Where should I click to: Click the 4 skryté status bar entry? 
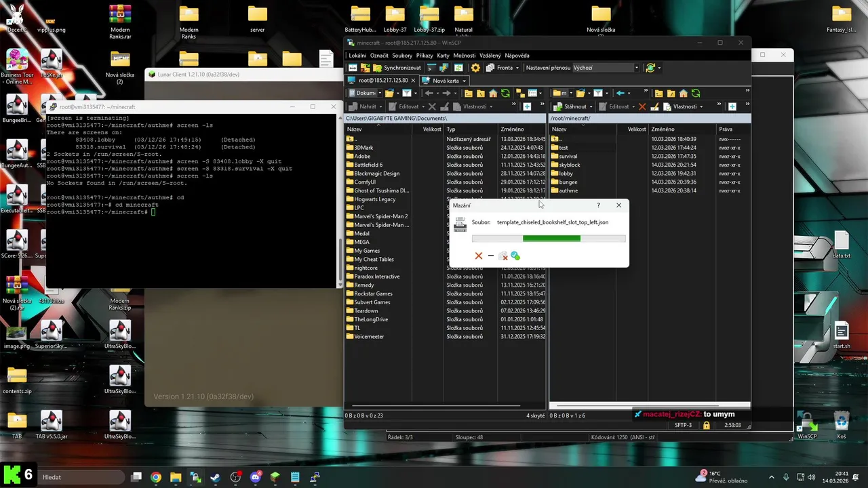[x=536, y=415]
